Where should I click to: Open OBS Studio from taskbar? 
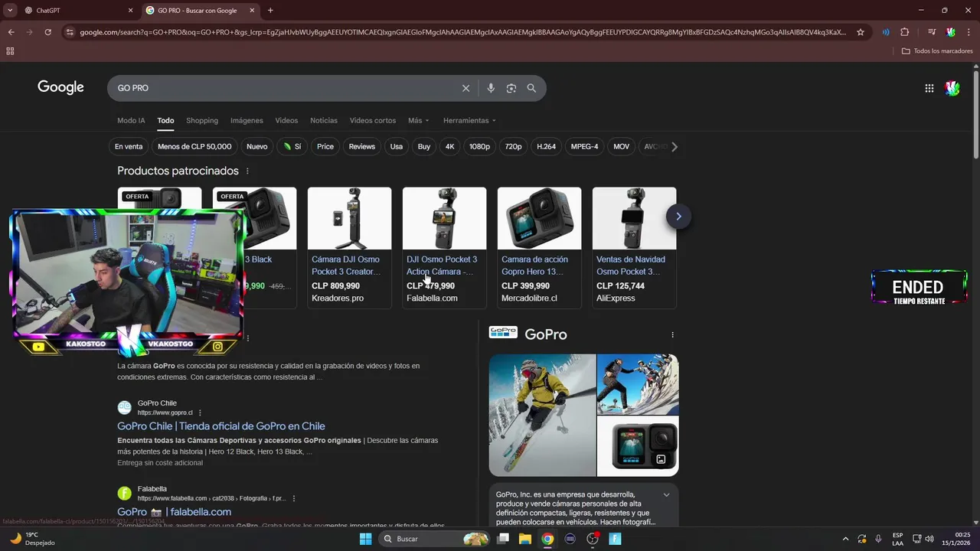(x=593, y=539)
